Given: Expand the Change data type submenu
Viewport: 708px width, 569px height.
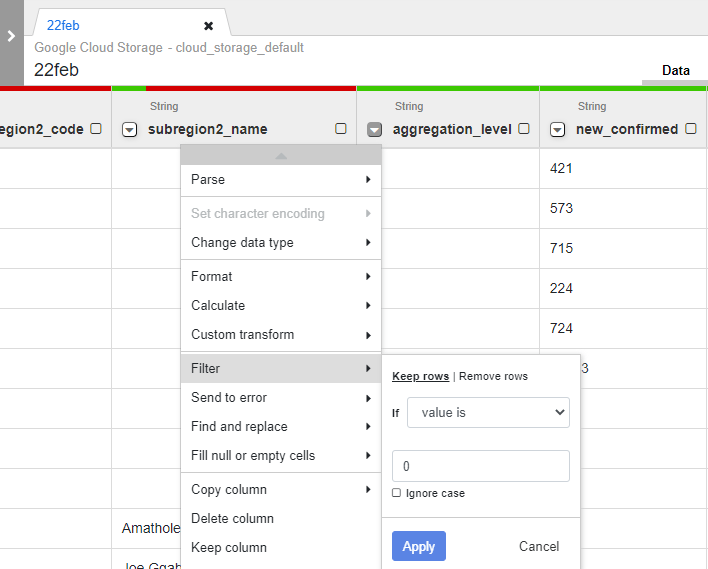Looking at the screenshot, I should tap(280, 243).
